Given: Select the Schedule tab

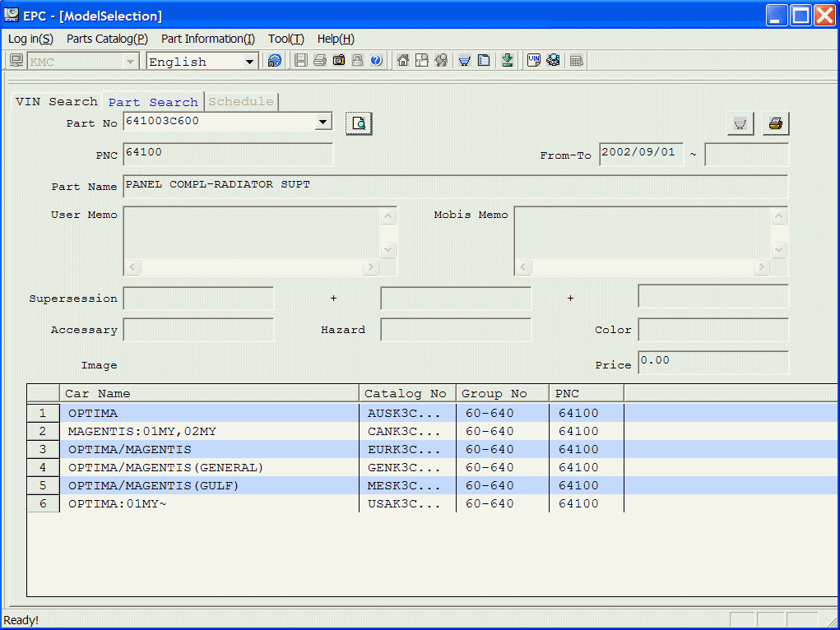Looking at the screenshot, I should pos(241,101).
